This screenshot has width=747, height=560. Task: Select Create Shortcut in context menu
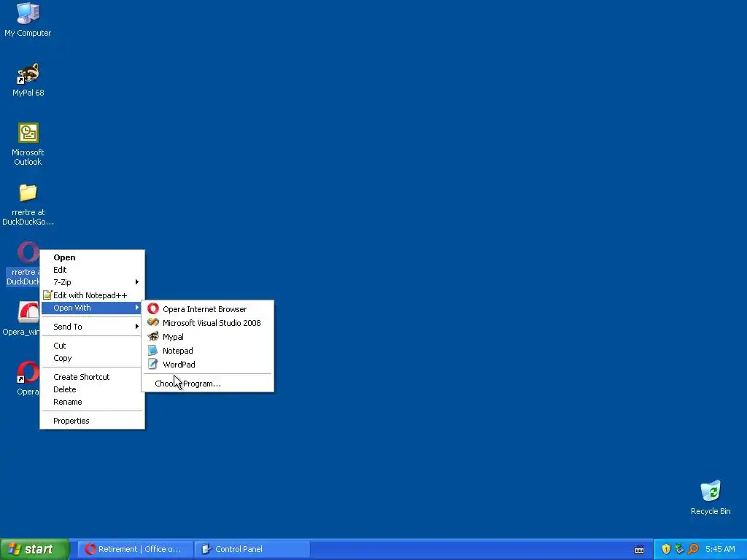pos(92,377)
